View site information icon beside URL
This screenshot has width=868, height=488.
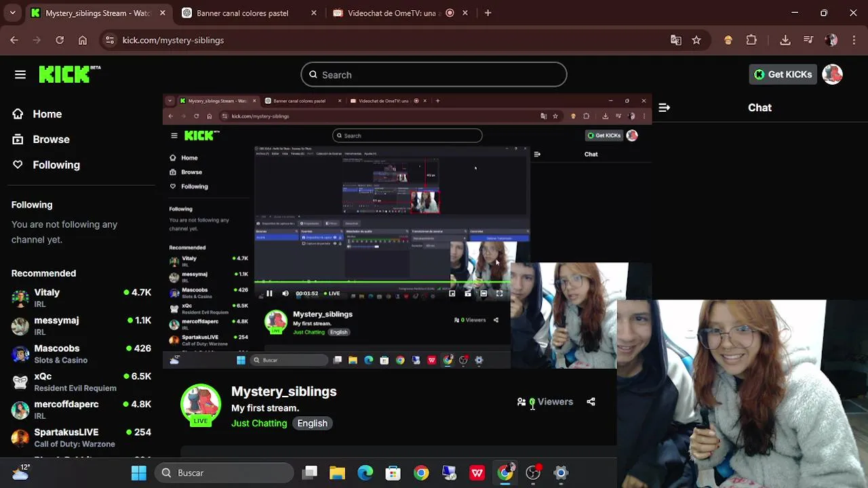tap(111, 40)
